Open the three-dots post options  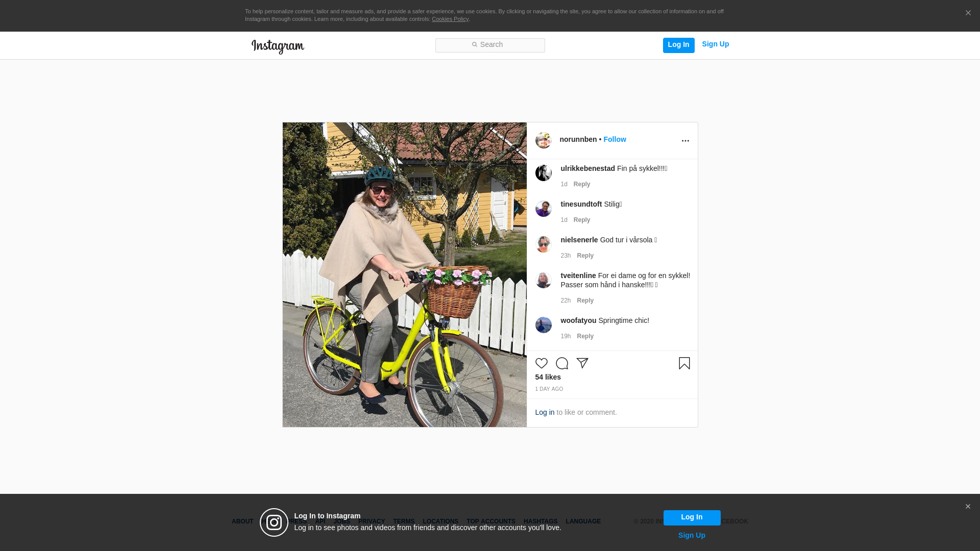tap(685, 141)
